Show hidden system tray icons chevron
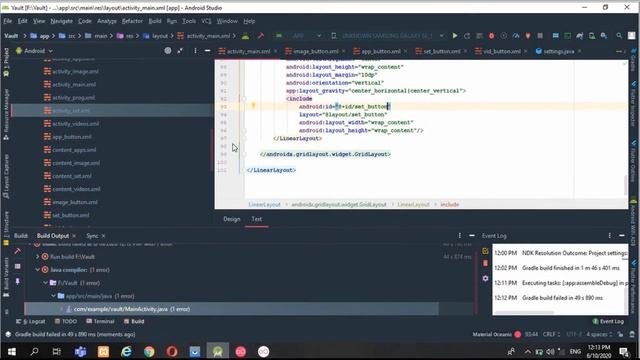 [527, 351]
